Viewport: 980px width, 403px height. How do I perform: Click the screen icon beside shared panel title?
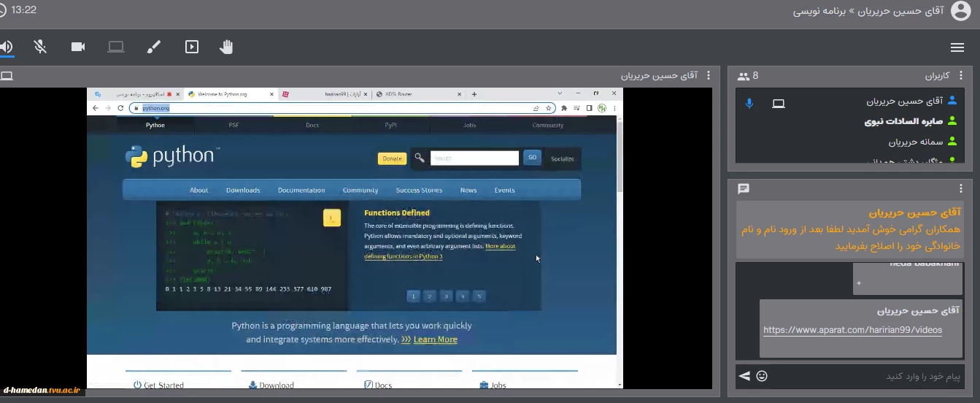(7, 76)
